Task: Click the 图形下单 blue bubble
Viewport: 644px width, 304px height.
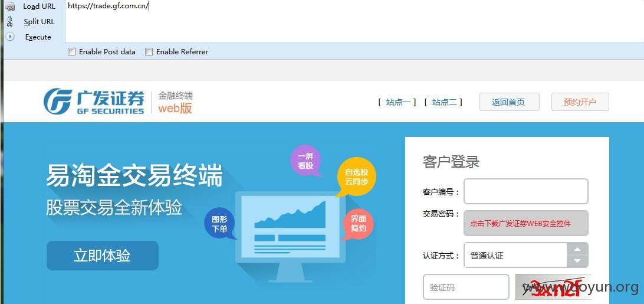Action: pos(220,223)
